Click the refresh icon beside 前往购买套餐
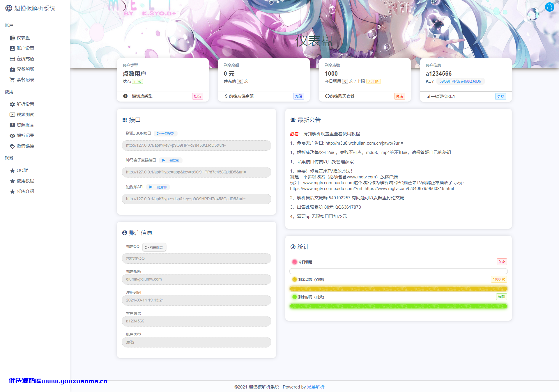This screenshot has height=392, width=559. coord(327,96)
